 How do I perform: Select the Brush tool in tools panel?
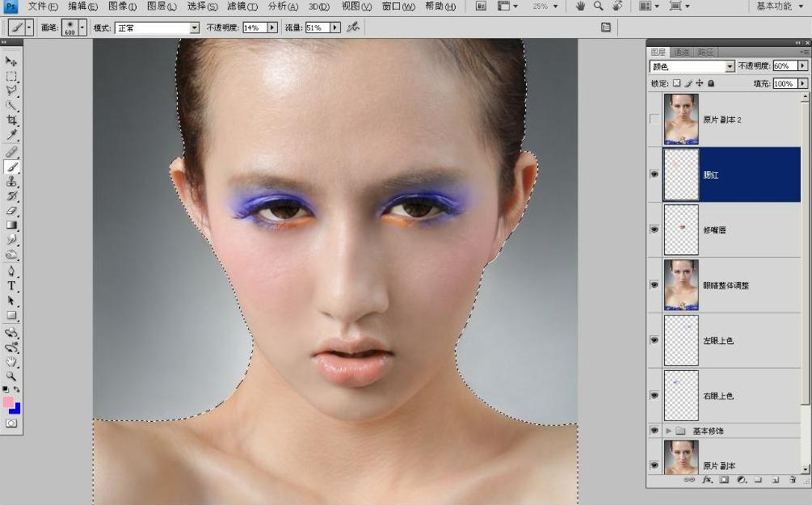[x=11, y=166]
